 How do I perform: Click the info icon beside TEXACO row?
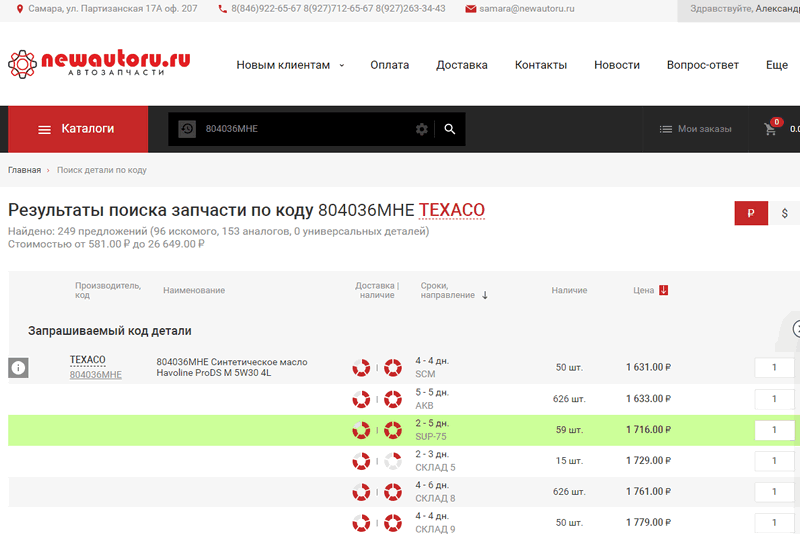pyautogui.click(x=18, y=367)
